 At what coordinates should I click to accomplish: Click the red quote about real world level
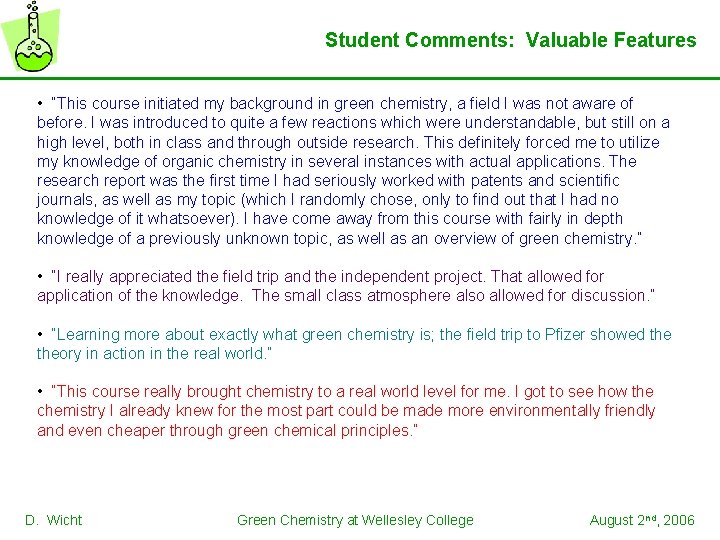pos(346,411)
